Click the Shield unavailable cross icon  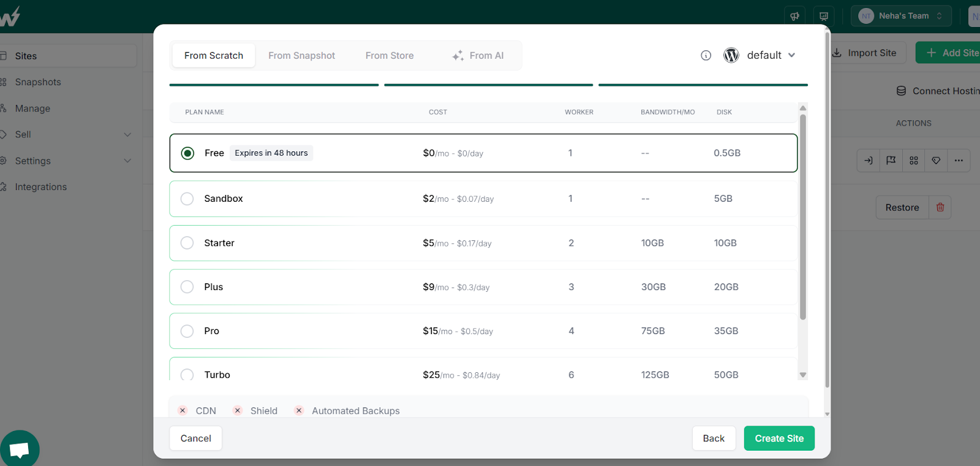pos(238,411)
